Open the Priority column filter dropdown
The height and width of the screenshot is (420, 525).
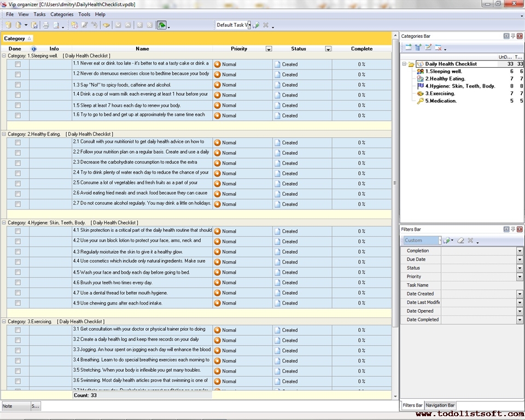[269, 49]
